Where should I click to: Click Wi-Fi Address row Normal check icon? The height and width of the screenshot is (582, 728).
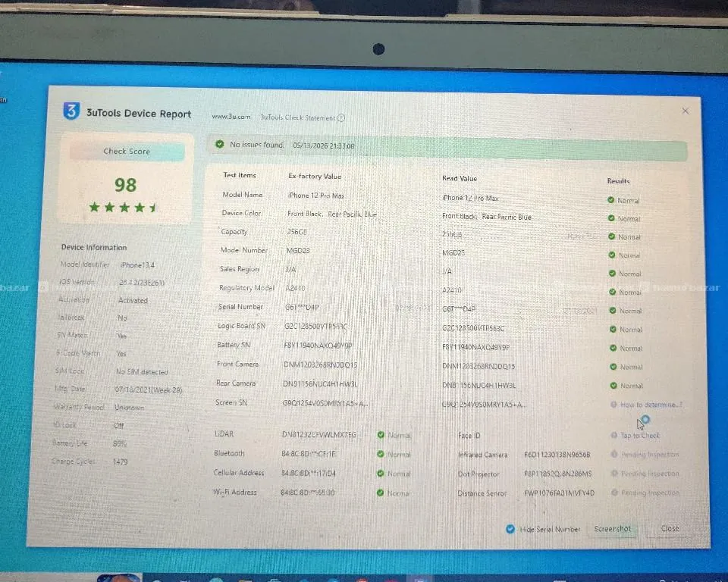tap(380, 493)
